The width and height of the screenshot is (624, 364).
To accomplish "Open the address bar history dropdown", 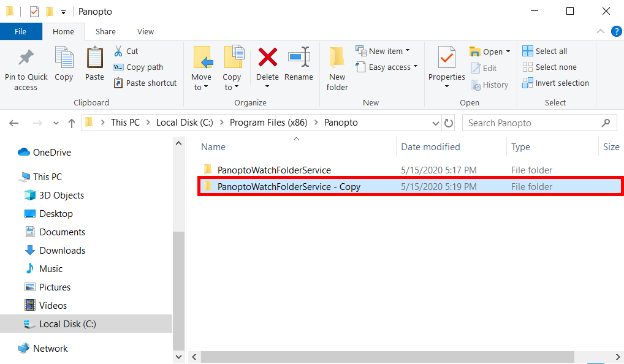I will [435, 123].
